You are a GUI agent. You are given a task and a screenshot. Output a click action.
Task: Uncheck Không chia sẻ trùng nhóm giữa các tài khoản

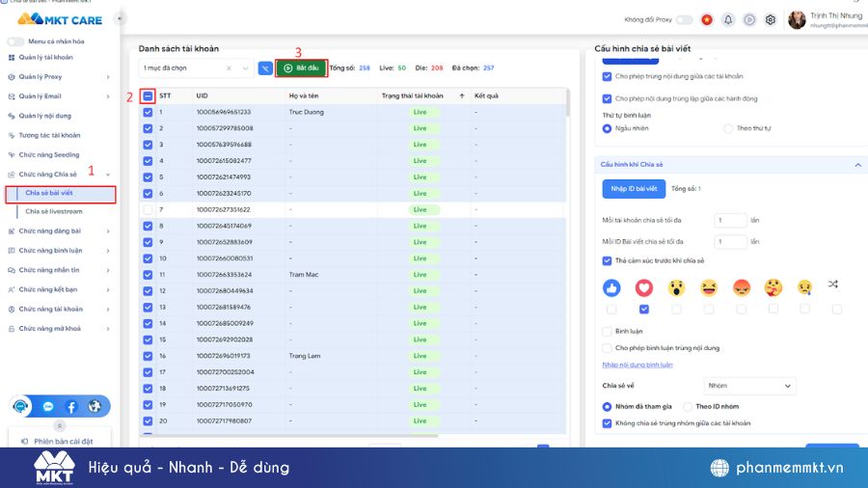click(607, 423)
